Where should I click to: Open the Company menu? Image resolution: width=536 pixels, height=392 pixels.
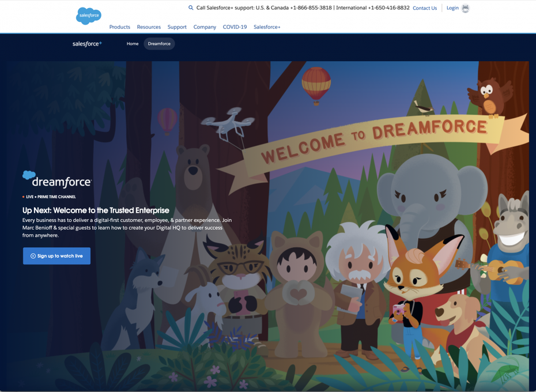click(205, 27)
